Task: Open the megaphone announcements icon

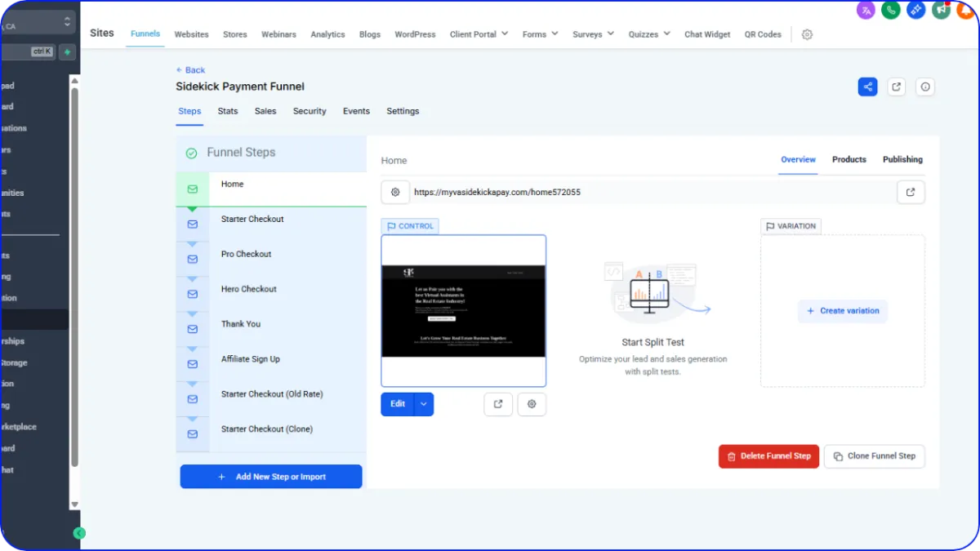Action: click(942, 10)
